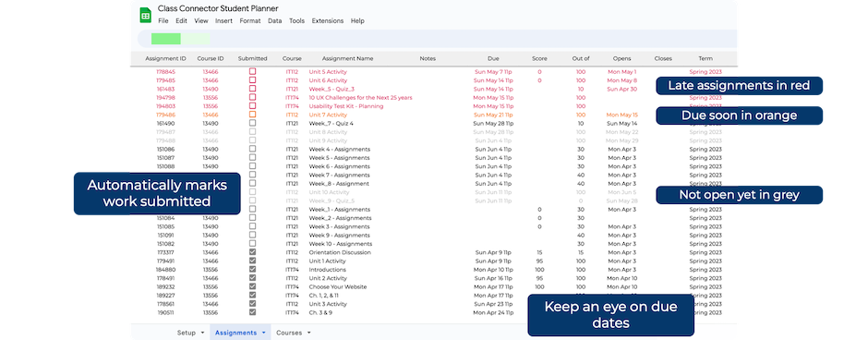Switch to the Setup sheet tab
This screenshot has height=340, width=868.
[187, 333]
